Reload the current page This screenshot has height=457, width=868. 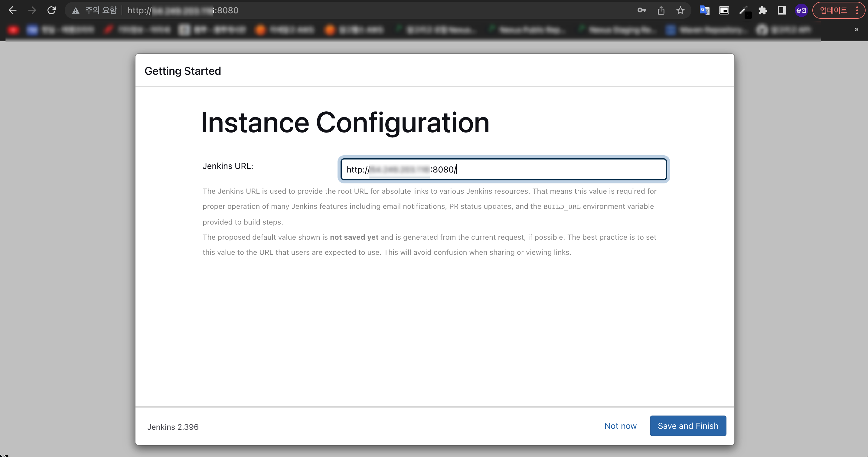click(x=51, y=11)
